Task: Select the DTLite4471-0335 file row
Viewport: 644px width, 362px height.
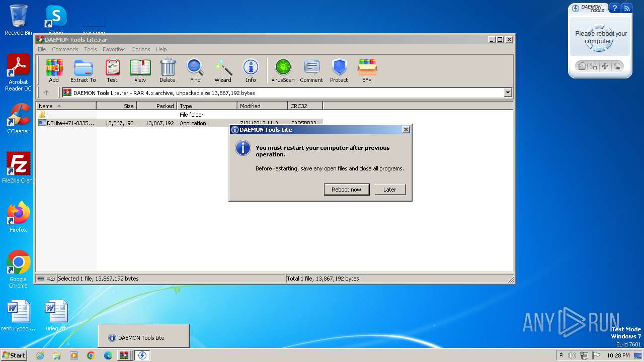Action: point(180,123)
